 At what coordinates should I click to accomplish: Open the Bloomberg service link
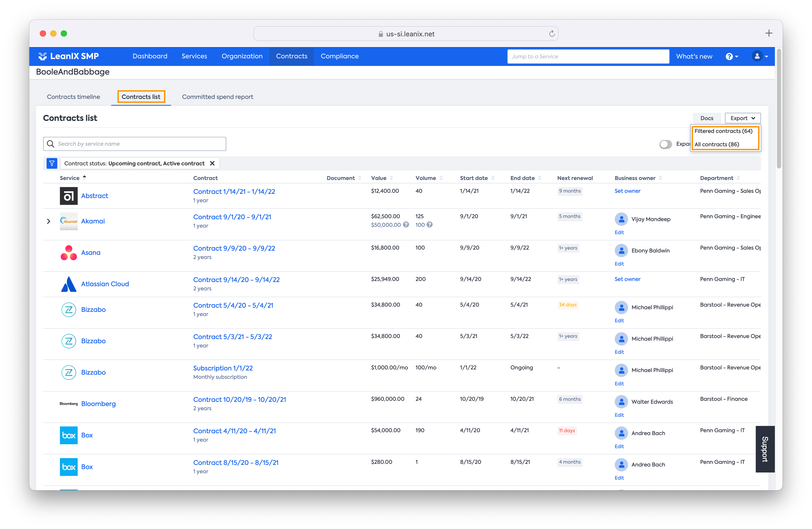pyautogui.click(x=98, y=404)
